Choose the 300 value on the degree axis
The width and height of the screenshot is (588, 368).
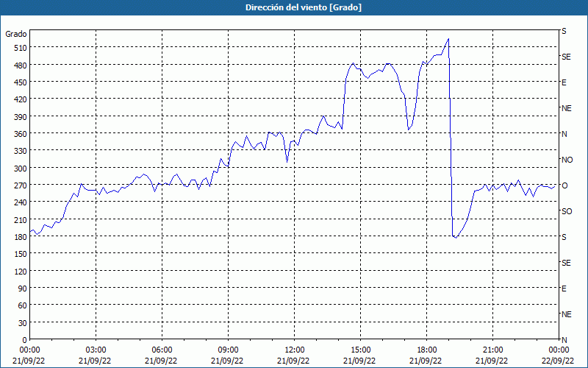tap(21, 168)
